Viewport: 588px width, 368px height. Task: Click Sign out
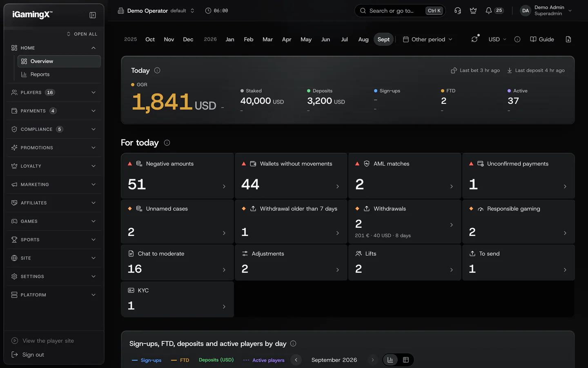[28, 355]
